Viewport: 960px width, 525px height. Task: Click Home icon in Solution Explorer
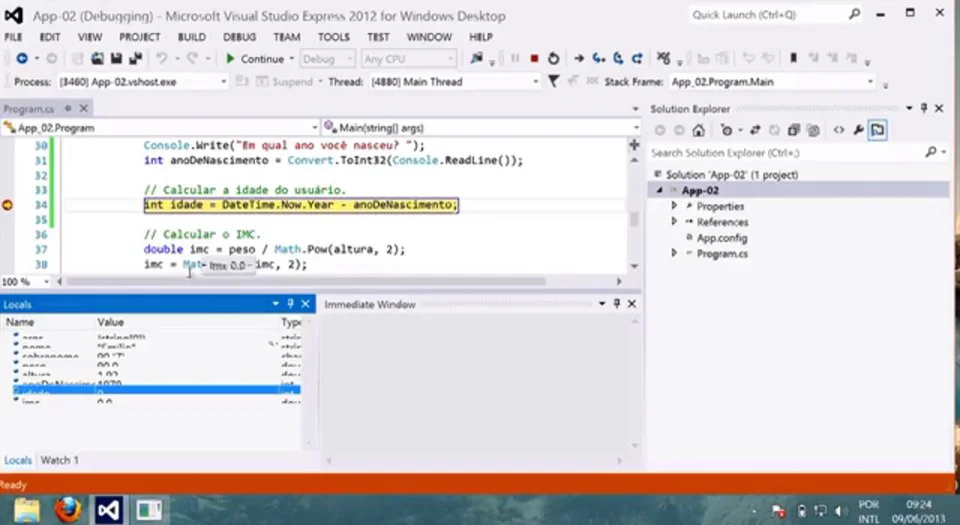(x=699, y=130)
